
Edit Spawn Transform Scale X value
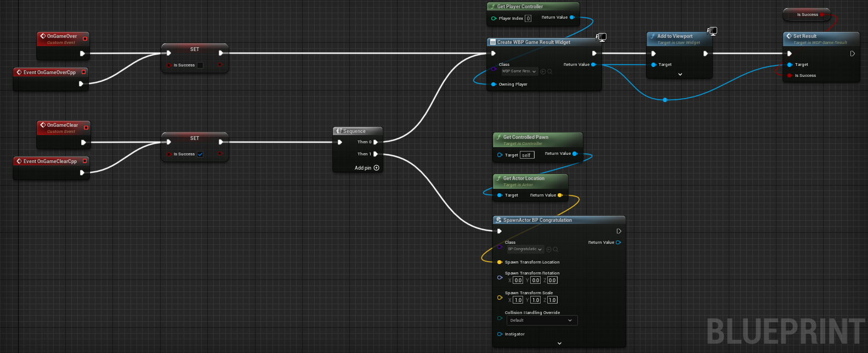(518, 300)
